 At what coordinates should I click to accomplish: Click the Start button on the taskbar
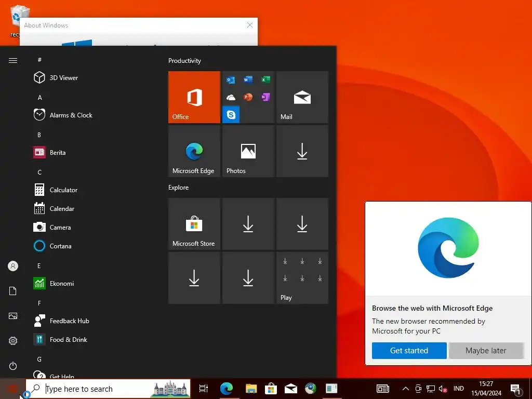[12, 389]
